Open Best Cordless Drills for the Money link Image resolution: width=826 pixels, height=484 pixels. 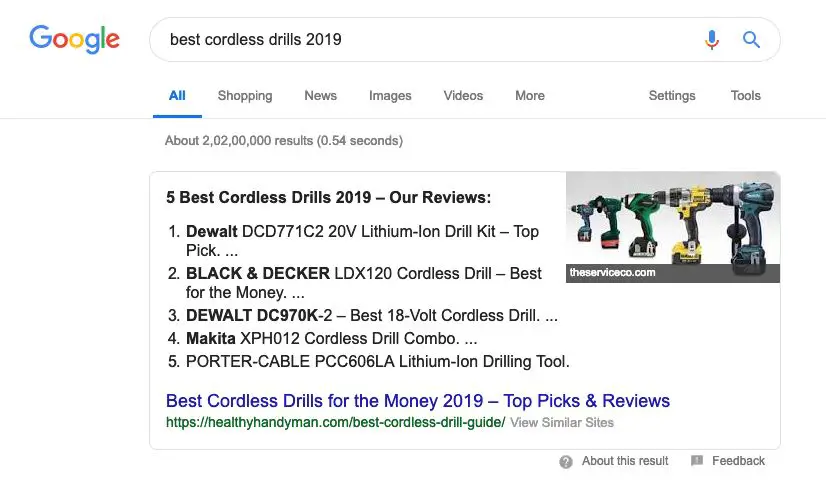(x=418, y=401)
